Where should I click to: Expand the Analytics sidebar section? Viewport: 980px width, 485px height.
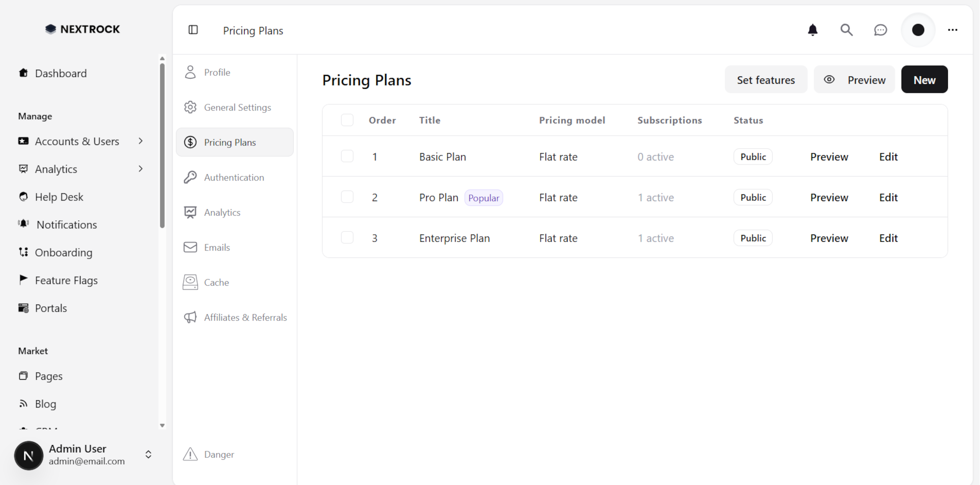140,169
